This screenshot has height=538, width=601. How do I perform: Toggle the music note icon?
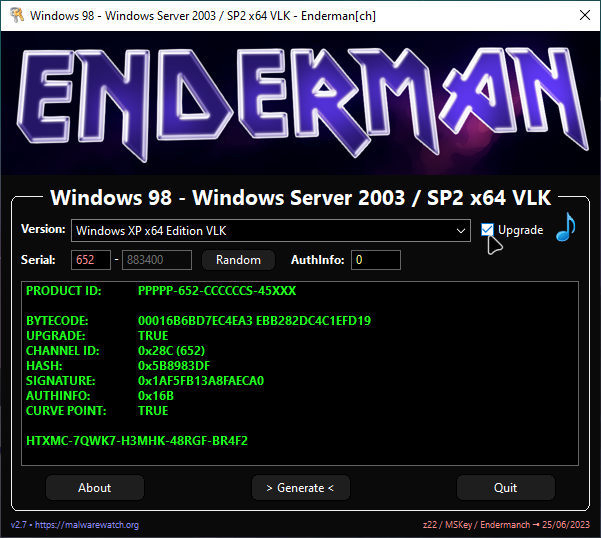[566, 227]
